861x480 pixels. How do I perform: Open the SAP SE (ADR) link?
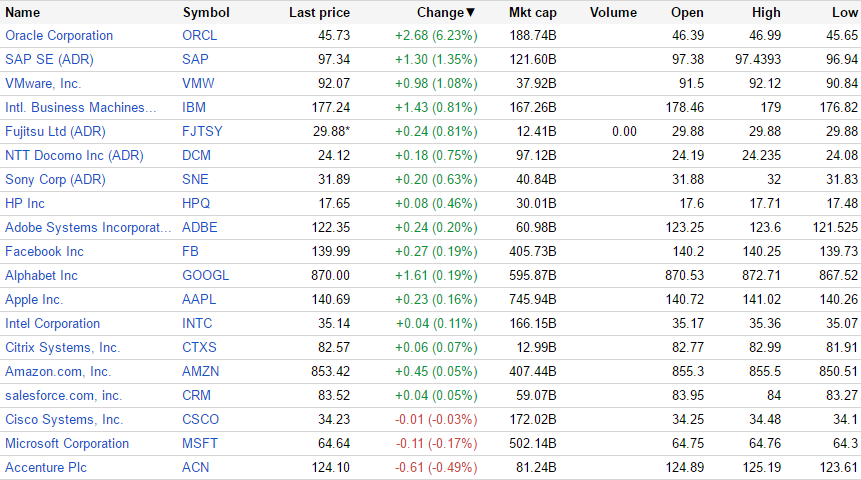coord(48,60)
